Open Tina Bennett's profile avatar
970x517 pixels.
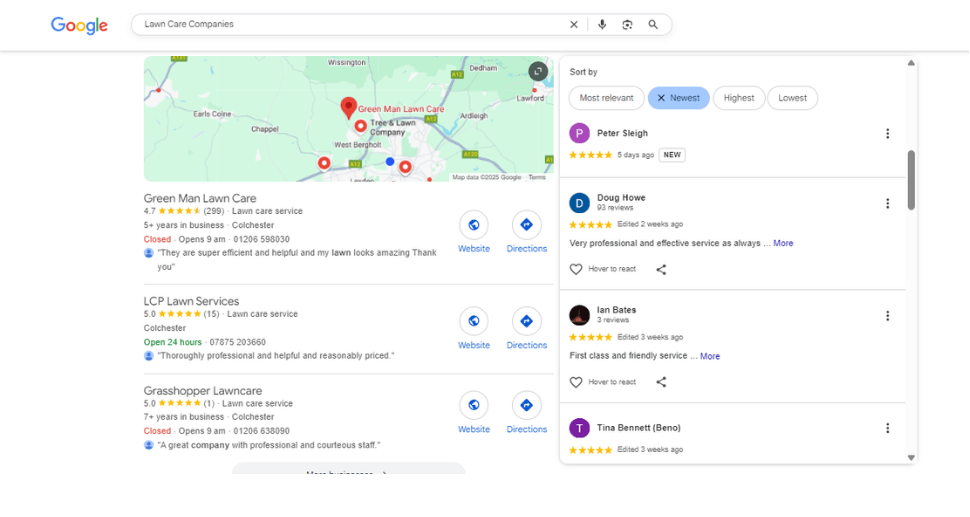(x=580, y=428)
